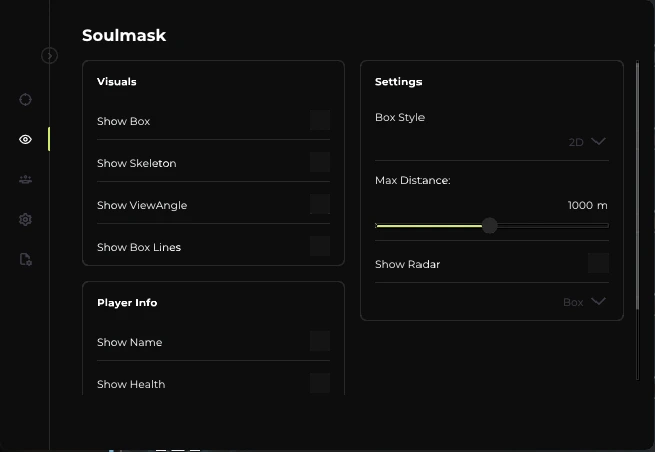Click the settings panel vertical scrollbar
The width and height of the screenshot is (655, 452).
pos(637,185)
